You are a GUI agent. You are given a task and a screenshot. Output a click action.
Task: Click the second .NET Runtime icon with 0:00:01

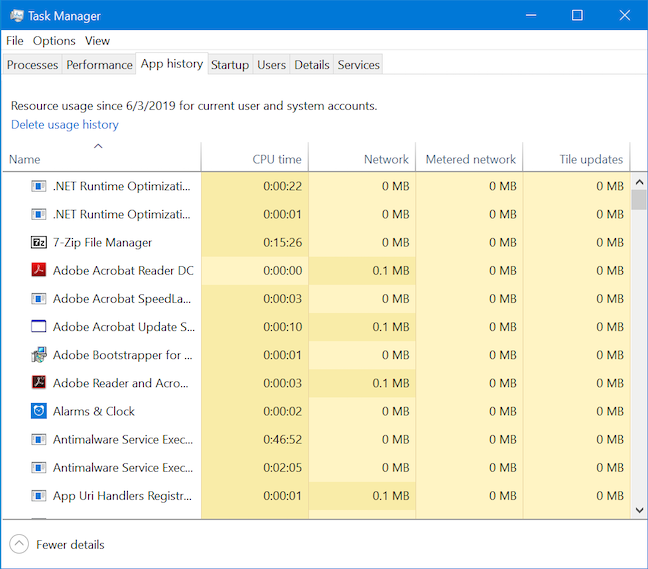pos(38,214)
